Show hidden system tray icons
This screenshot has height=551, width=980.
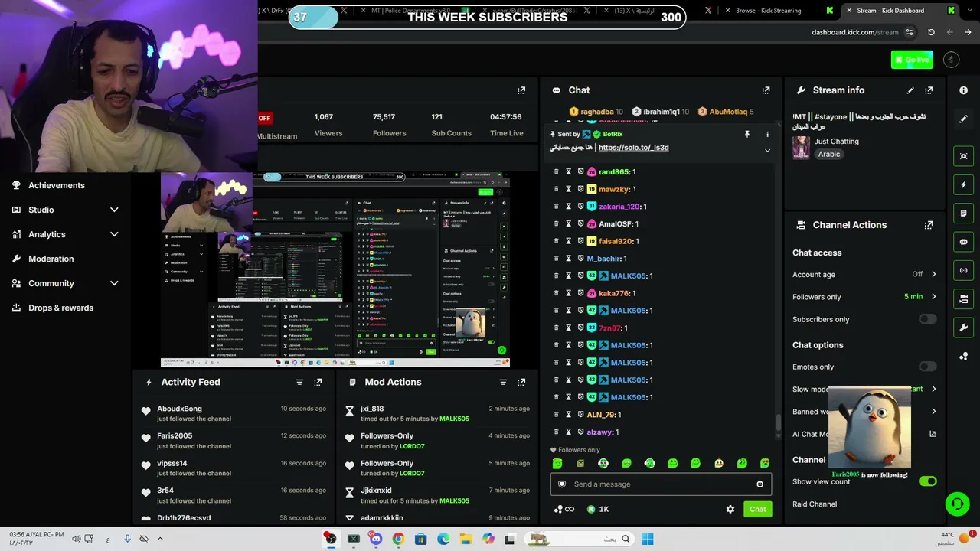(160, 539)
